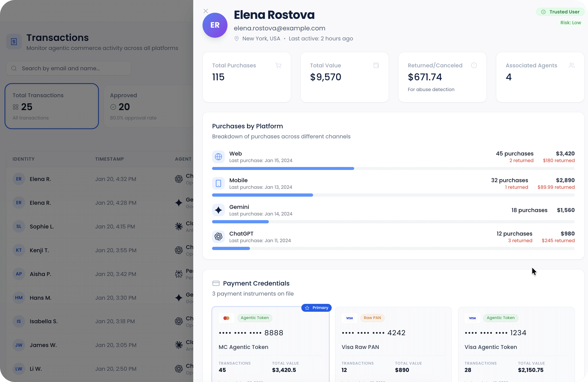The width and height of the screenshot is (588, 382).
Task: Click the Transactions page dollar icon
Action: pos(14,41)
